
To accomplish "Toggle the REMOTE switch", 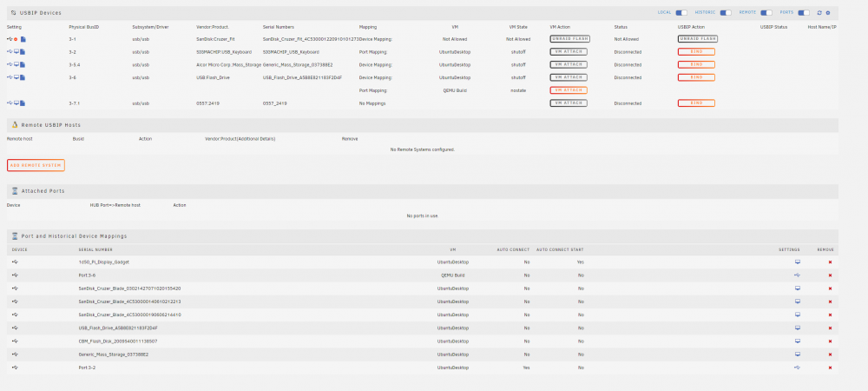I will click(766, 13).
